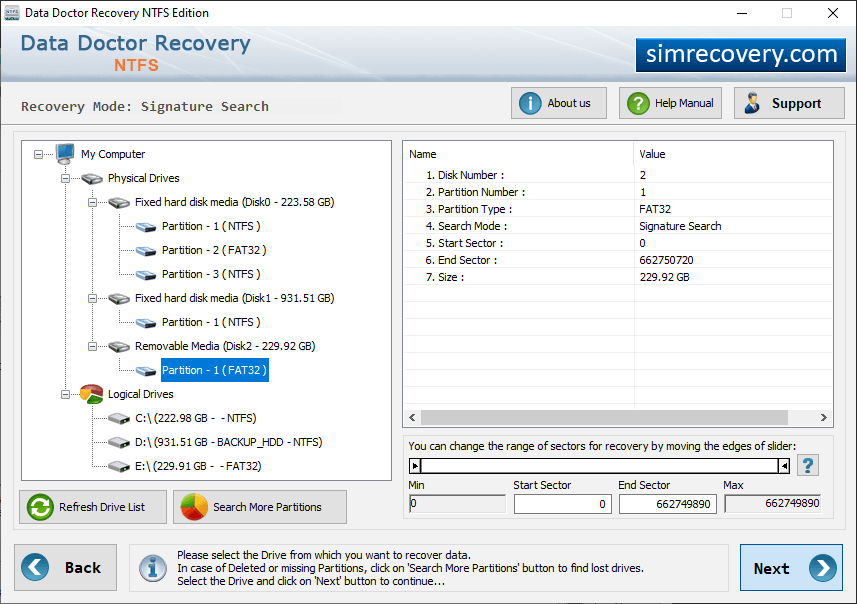This screenshot has width=857, height=604.
Task: Select Fixed hard disk media Disk1 - 931.51 GB
Action: [x=234, y=298]
